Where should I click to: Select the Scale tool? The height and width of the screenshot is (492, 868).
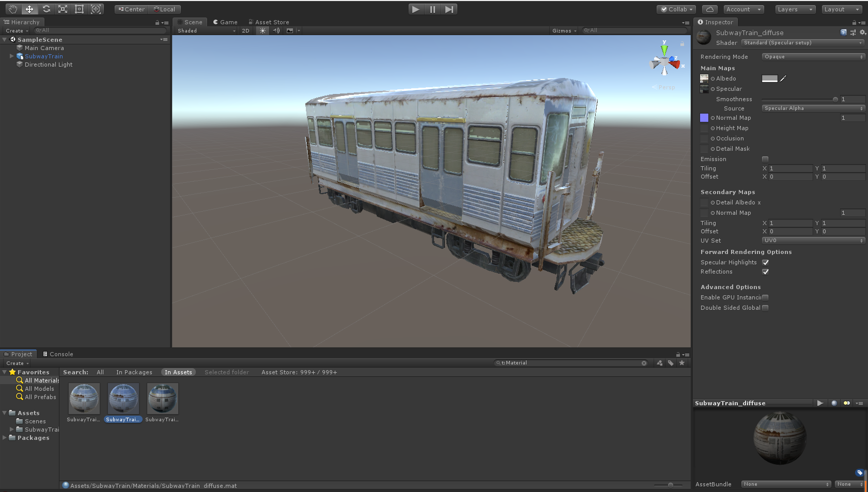[x=63, y=9]
